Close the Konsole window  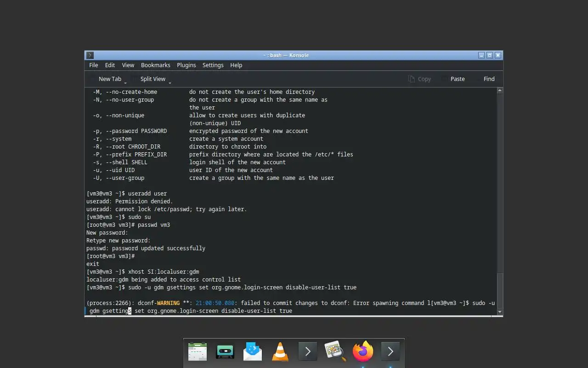tap(498, 55)
